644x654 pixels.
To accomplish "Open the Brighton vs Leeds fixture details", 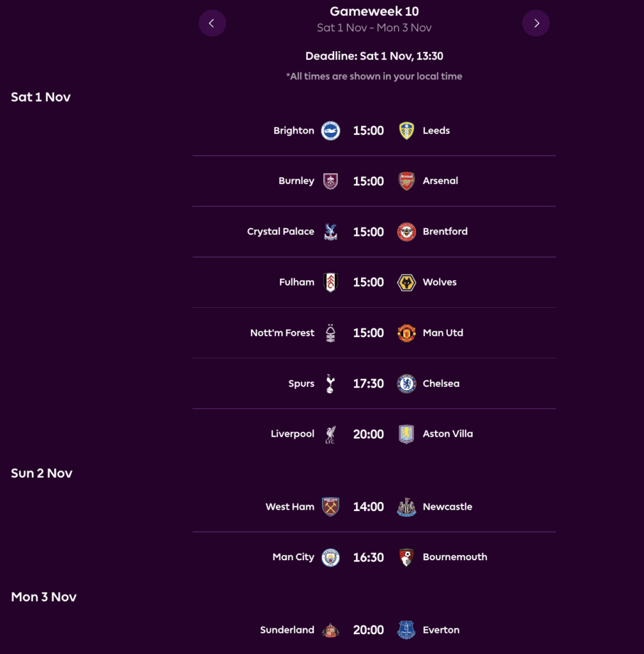I will (x=374, y=130).
